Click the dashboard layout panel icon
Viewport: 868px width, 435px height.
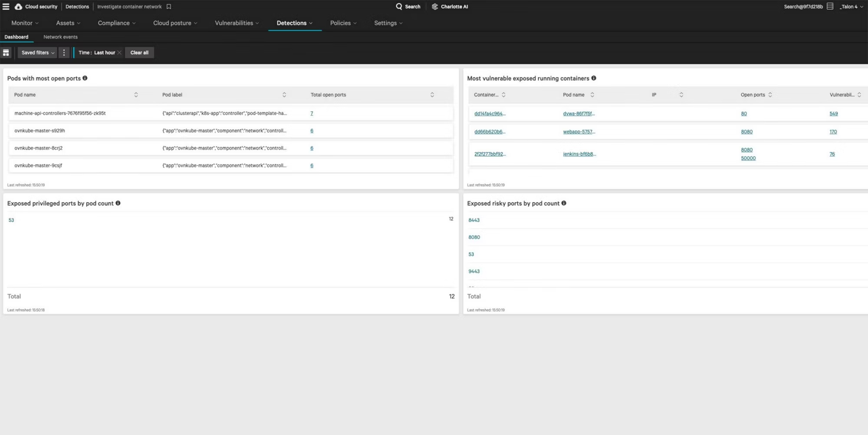6,53
